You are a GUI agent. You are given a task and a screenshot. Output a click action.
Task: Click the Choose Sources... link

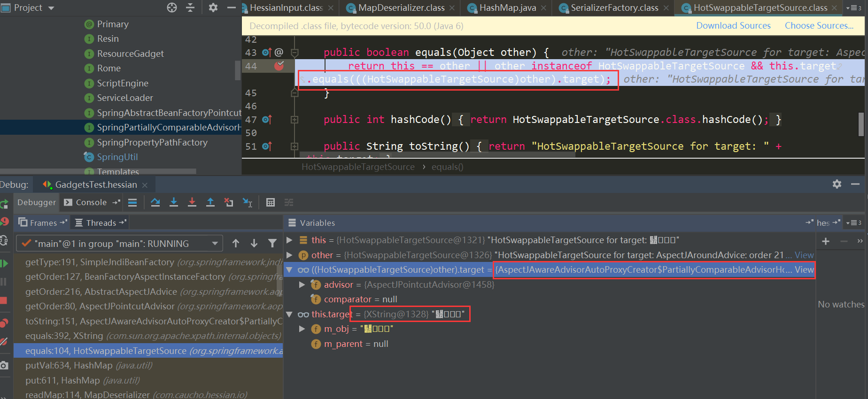coord(819,26)
